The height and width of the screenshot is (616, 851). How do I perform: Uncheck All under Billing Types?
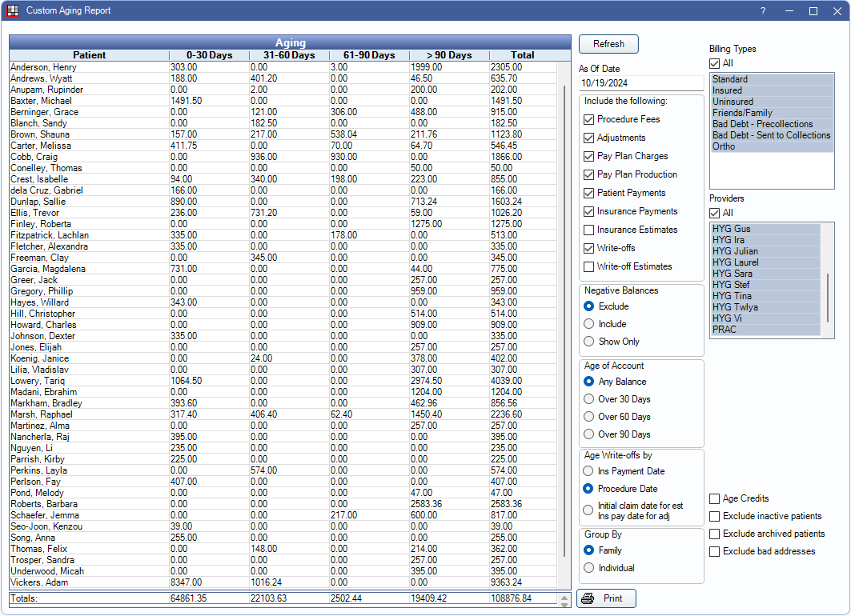tap(714, 63)
